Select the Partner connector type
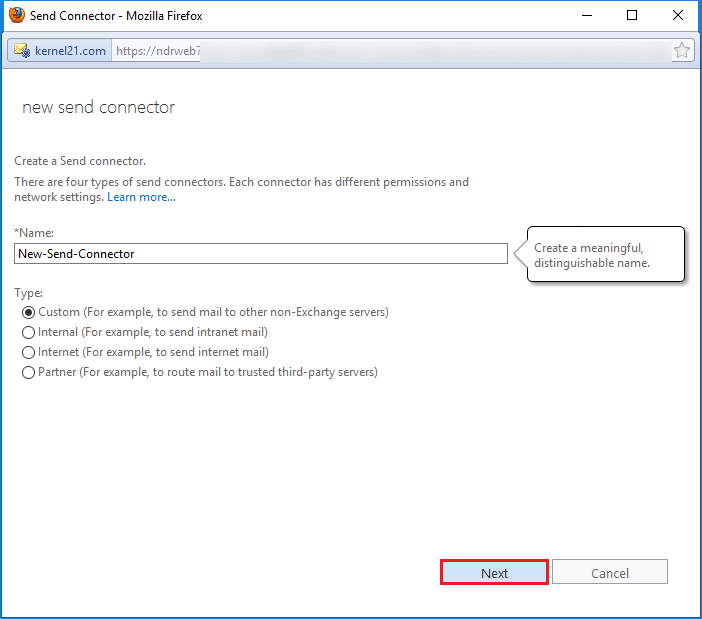Viewport: 702px width, 619px height. 28,372
